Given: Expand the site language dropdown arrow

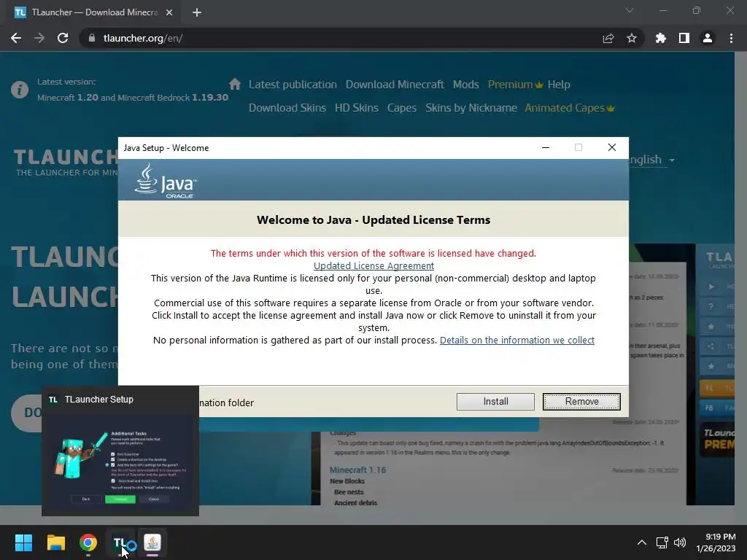Looking at the screenshot, I should click(x=672, y=160).
